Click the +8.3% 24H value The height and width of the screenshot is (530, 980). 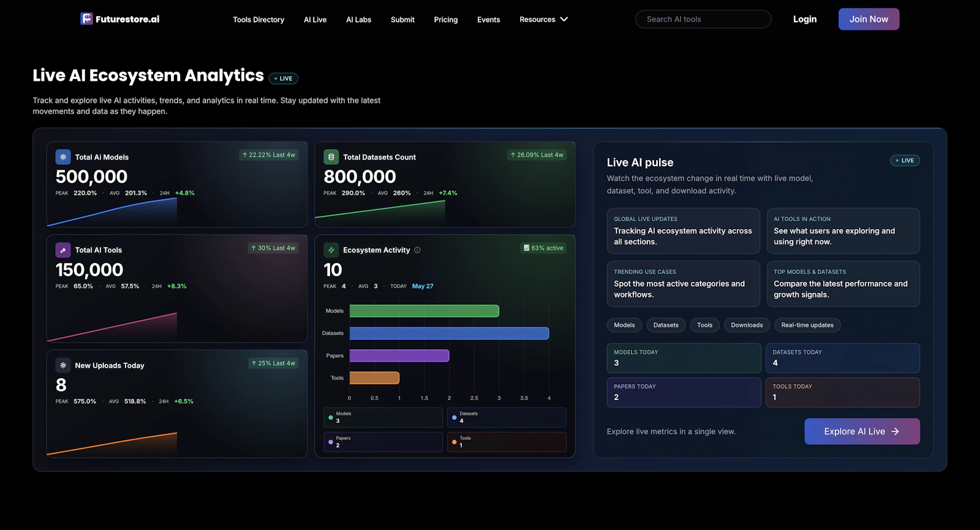177,286
